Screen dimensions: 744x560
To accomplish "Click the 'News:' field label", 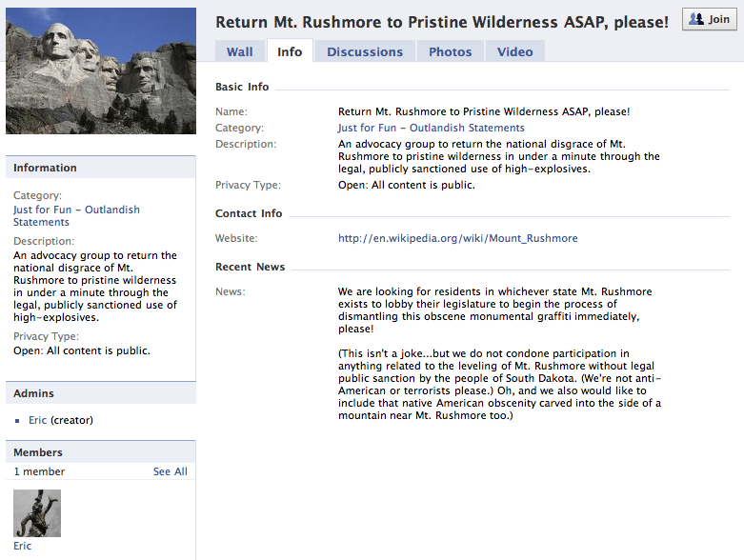I will pos(231,291).
